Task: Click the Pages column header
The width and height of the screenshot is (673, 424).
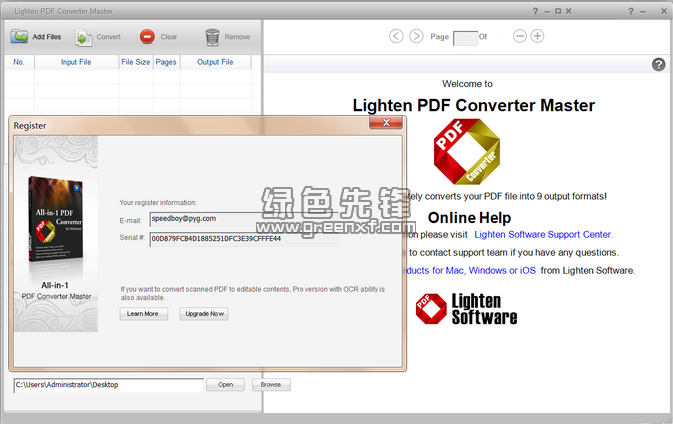Action: click(166, 62)
